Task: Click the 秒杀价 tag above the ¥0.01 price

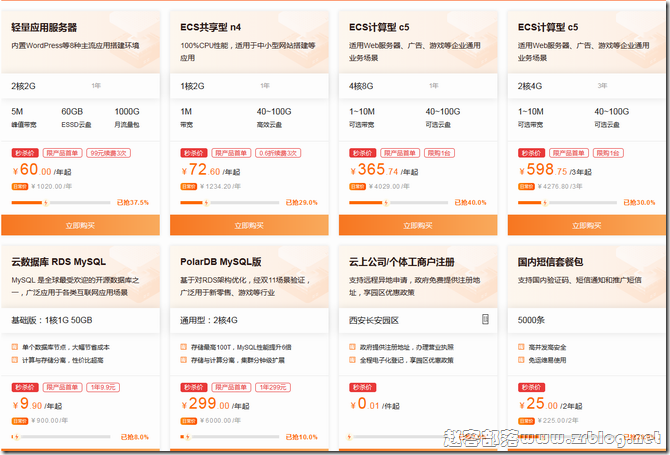Action: pyautogui.click(x=362, y=387)
